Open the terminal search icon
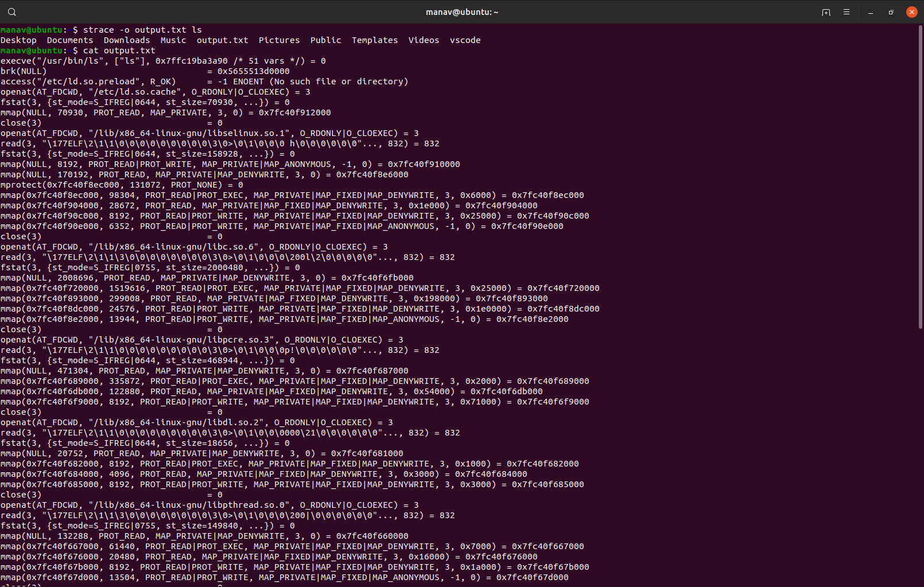Viewport: 924px width, 587px height. 12,12
